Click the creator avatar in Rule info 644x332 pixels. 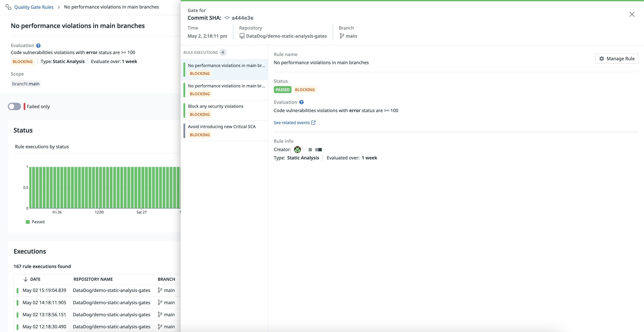[x=297, y=150]
